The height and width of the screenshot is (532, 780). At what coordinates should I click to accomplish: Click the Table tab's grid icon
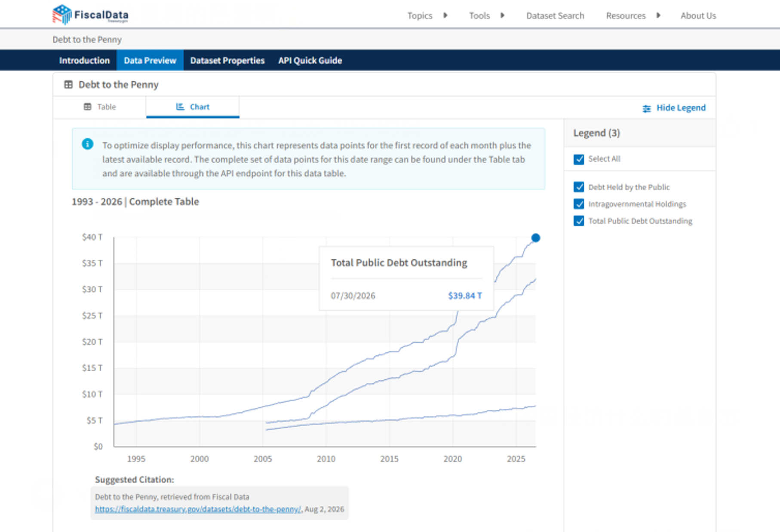(88, 107)
